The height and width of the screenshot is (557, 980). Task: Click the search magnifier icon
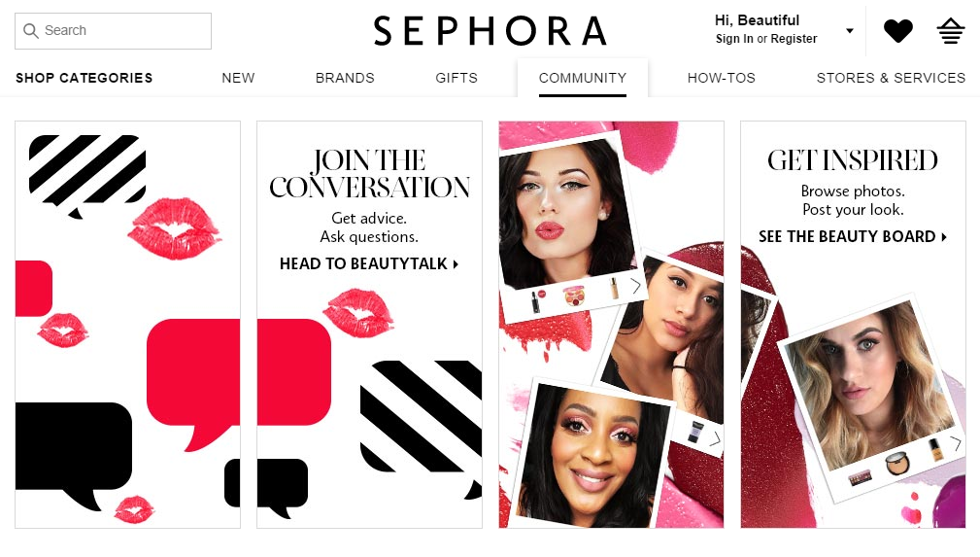[31, 31]
